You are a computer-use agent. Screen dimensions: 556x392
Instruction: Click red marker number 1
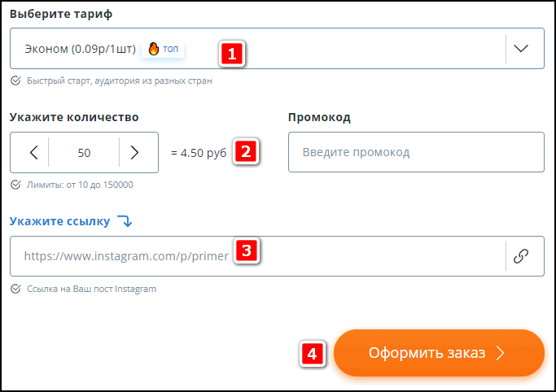coord(232,54)
